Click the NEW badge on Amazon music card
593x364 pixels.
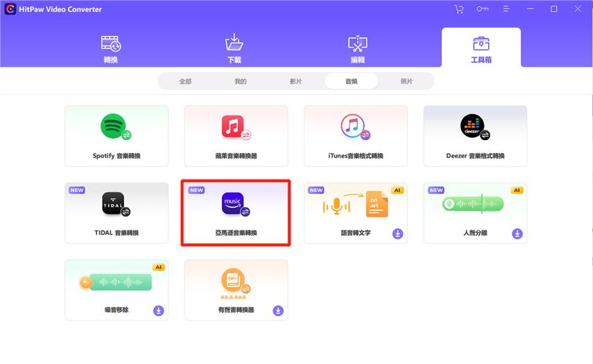[x=197, y=190]
